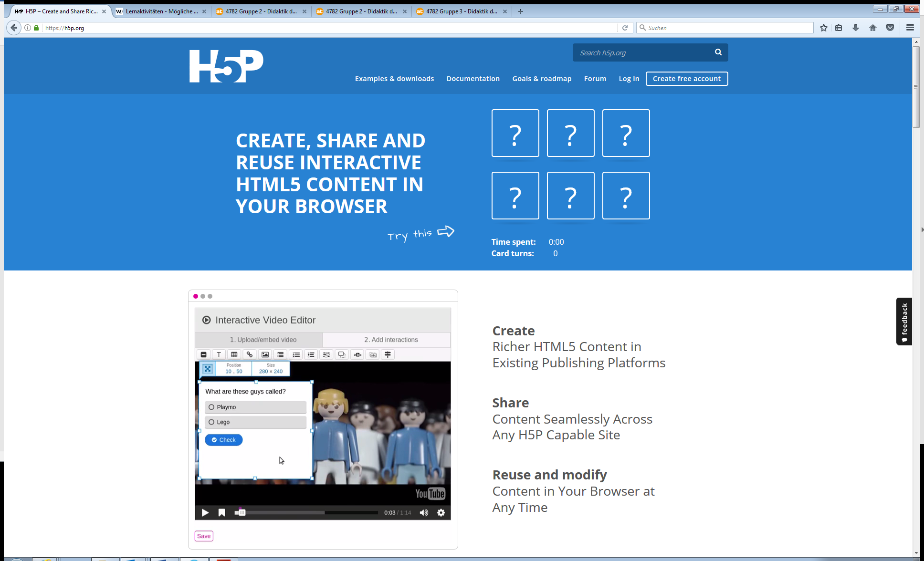The height and width of the screenshot is (561, 924).
Task: Click the Log in link
Action: tap(629, 79)
